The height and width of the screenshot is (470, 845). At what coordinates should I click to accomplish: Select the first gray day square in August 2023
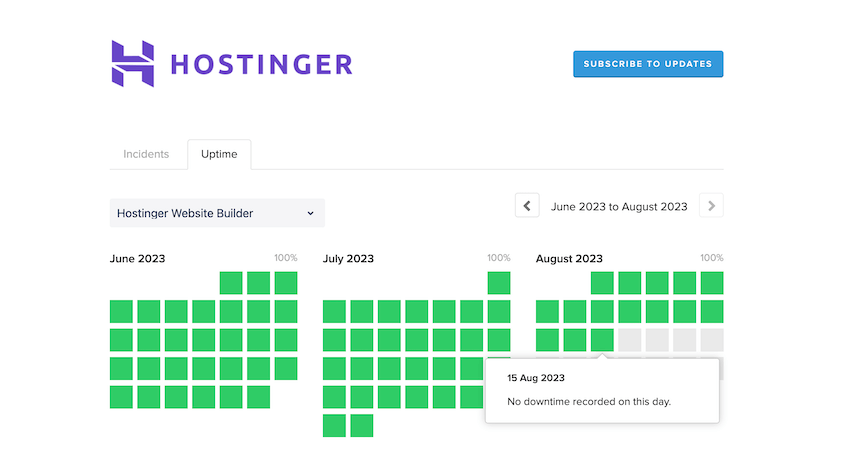tap(630, 340)
